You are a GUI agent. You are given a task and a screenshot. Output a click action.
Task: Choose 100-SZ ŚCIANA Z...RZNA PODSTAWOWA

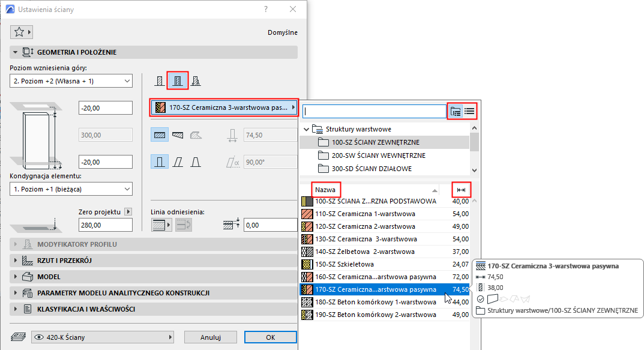click(x=385, y=201)
